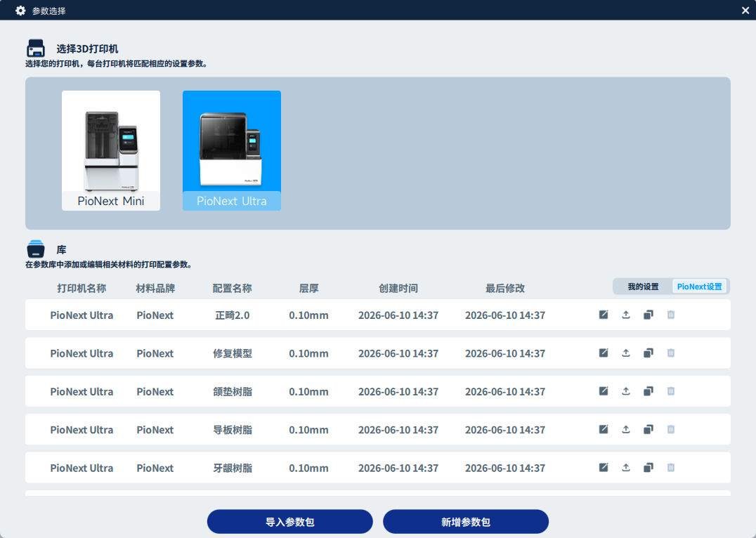Select the 牙龈树脂 configuration name
The width and height of the screenshot is (756, 538).
[233, 468]
